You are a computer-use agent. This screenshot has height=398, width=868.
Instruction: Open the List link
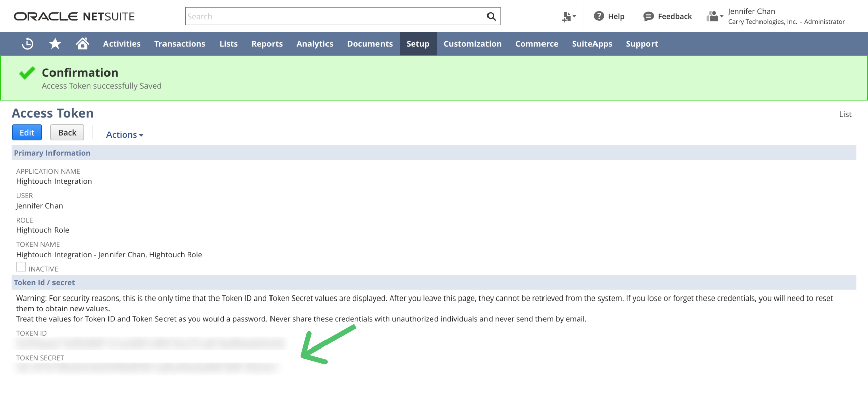coord(845,114)
